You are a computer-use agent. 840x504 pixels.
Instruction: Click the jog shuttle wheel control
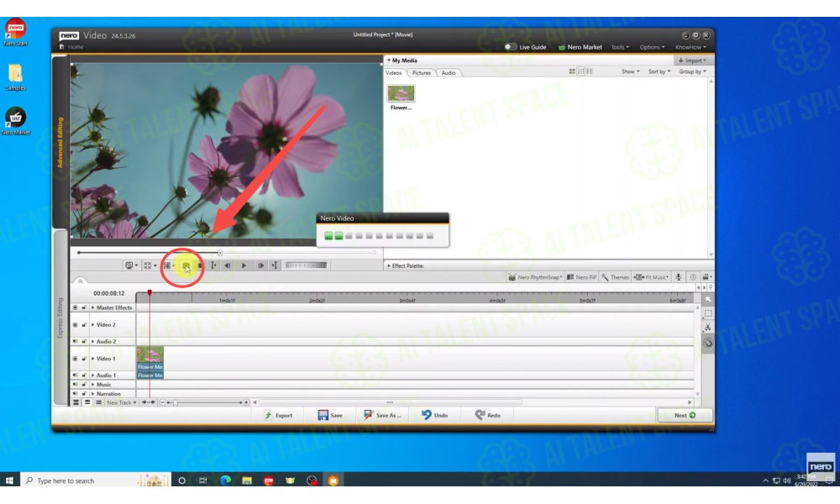tap(306, 265)
